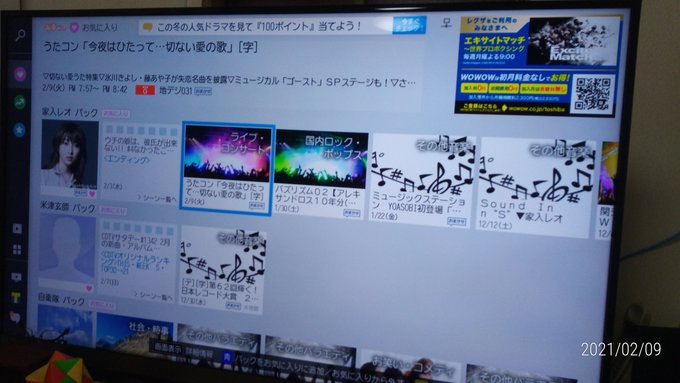Open the 米津玄師 silhouette portrait thumbnail
Screen dimensions: 680x383
(x=67, y=248)
